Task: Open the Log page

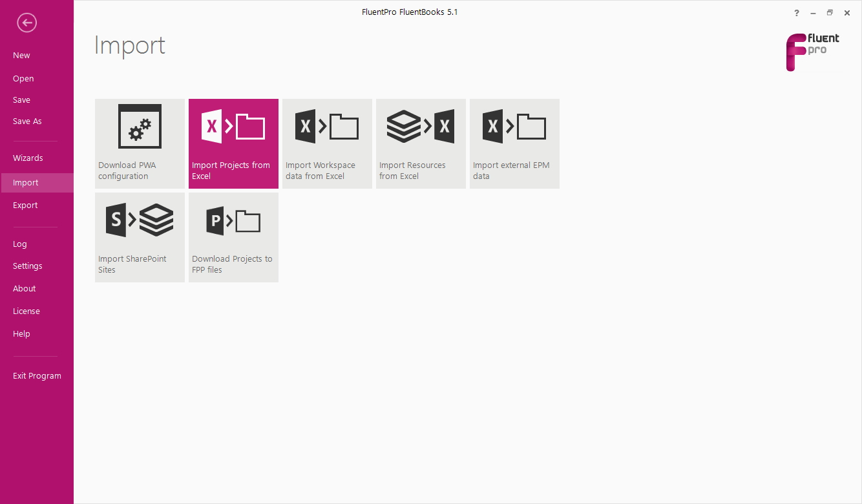Action: tap(20, 244)
